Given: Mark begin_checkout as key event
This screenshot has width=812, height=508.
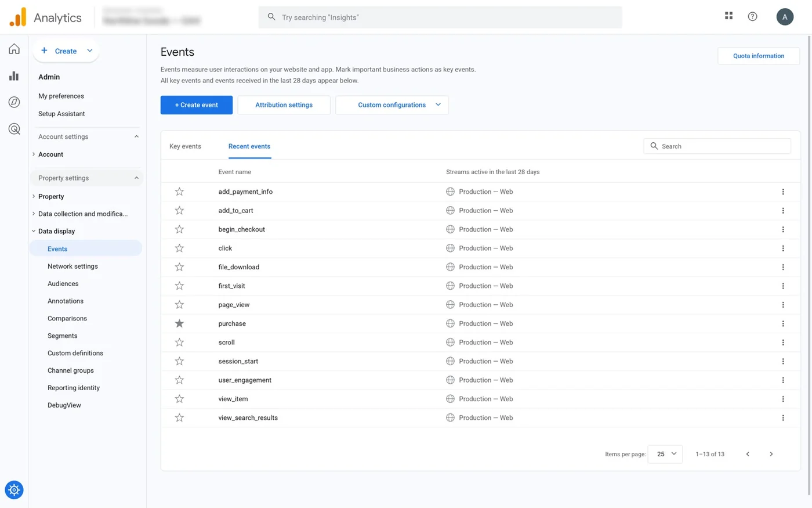Looking at the screenshot, I should coord(179,229).
